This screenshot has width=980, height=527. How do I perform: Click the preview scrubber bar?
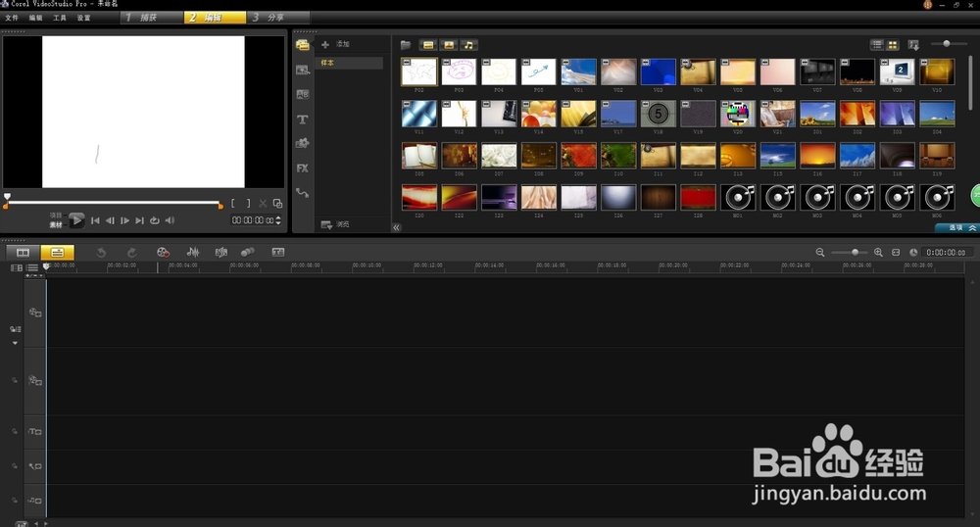tap(113, 203)
